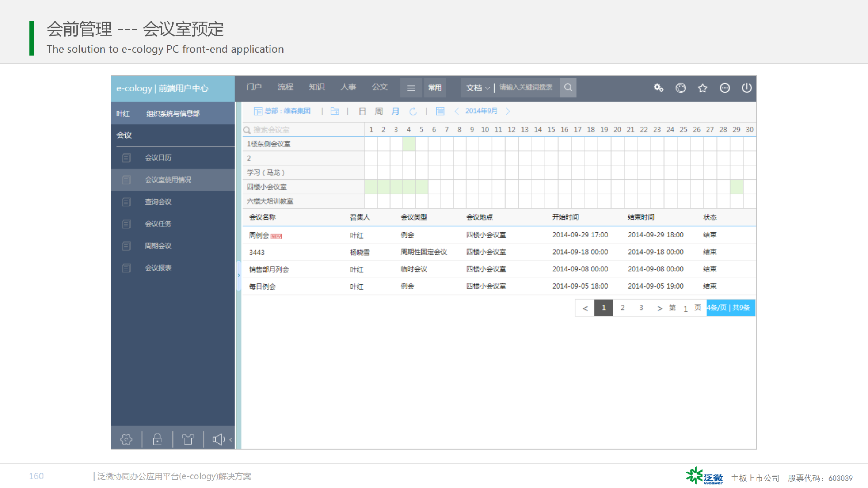Click booked cell on day 4 for 1楼东侧会议室

409,144
